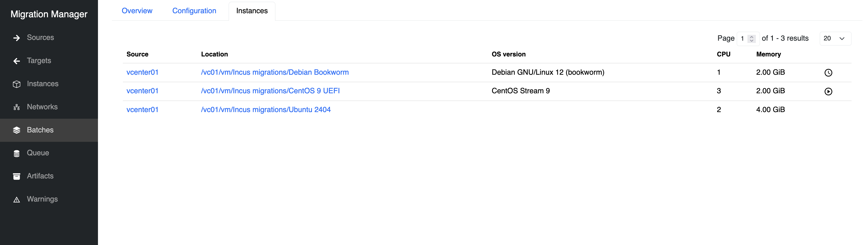Open the page size dropdown showing 20
868x245 pixels.
click(835, 38)
